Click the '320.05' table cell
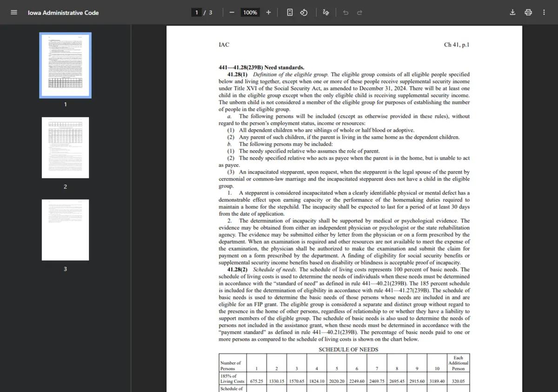This screenshot has height=392, width=558. (x=458, y=381)
